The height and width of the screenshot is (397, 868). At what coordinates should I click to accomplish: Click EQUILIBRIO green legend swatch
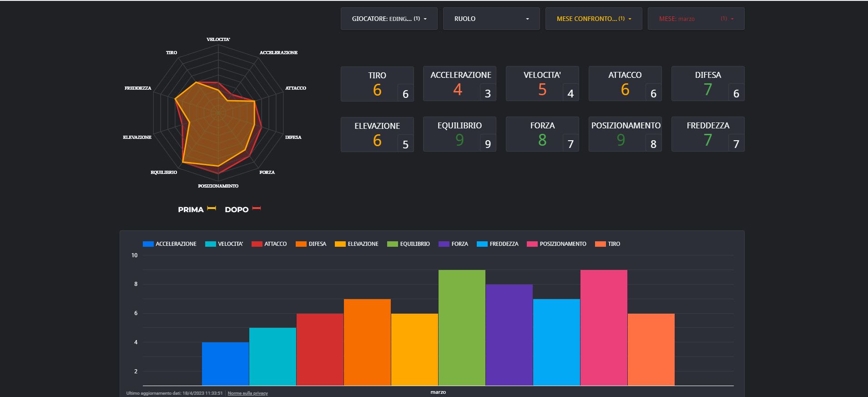click(392, 244)
